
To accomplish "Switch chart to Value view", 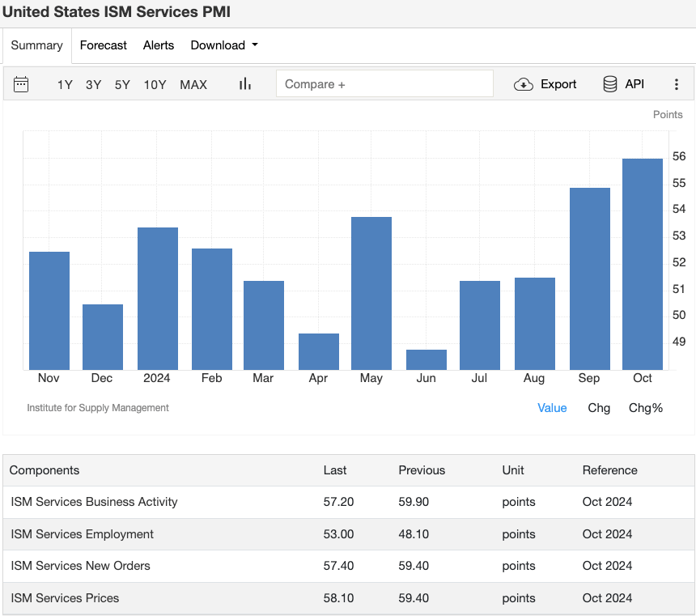I will [552, 408].
